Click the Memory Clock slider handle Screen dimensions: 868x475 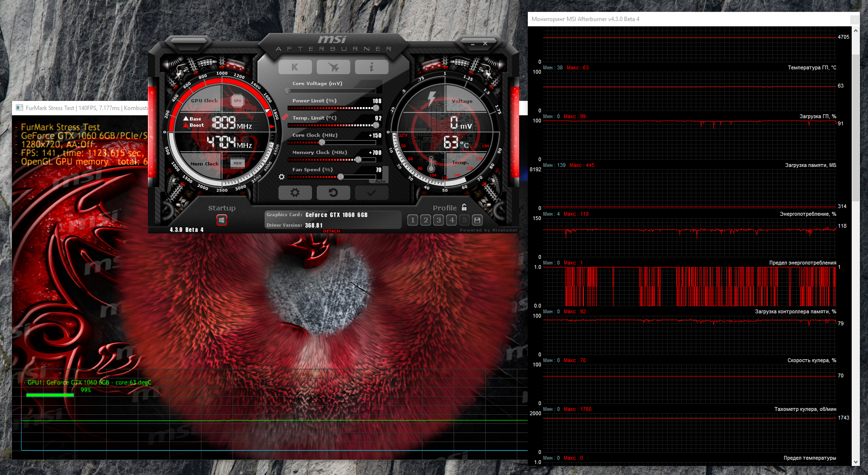point(358,160)
